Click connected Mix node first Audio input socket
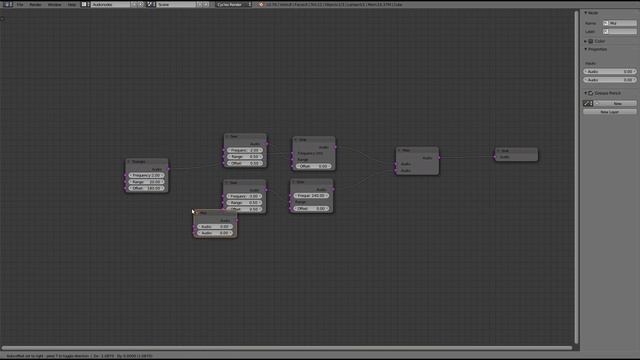 (x=396, y=164)
